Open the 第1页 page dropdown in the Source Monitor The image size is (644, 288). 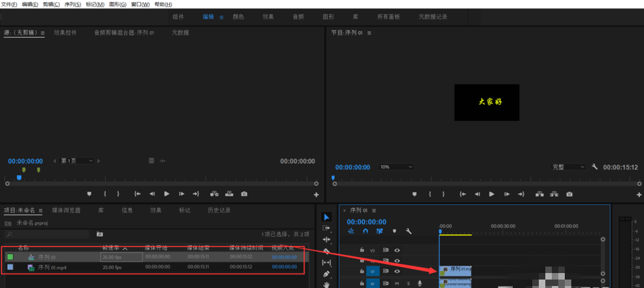(77, 161)
